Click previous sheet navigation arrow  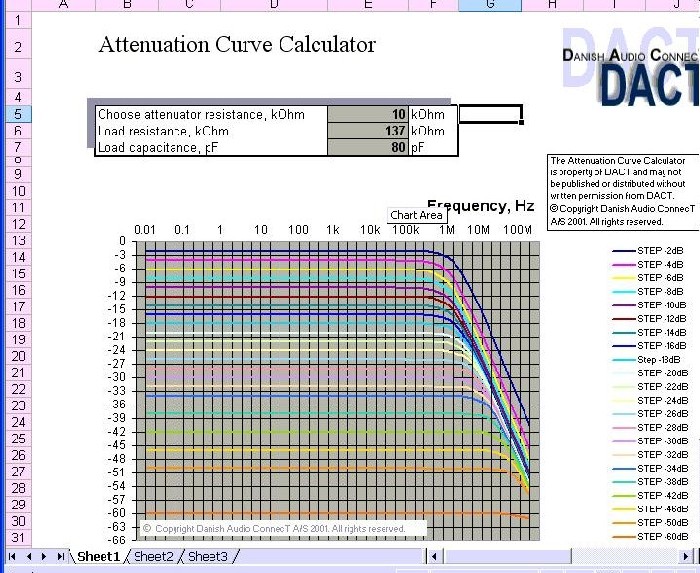[29, 556]
